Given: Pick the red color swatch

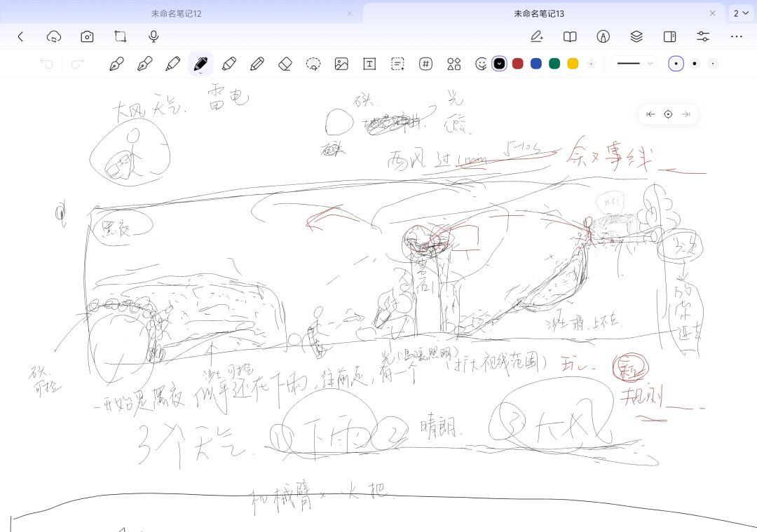Looking at the screenshot, I should pyautogui.click(x=517, y=64).
